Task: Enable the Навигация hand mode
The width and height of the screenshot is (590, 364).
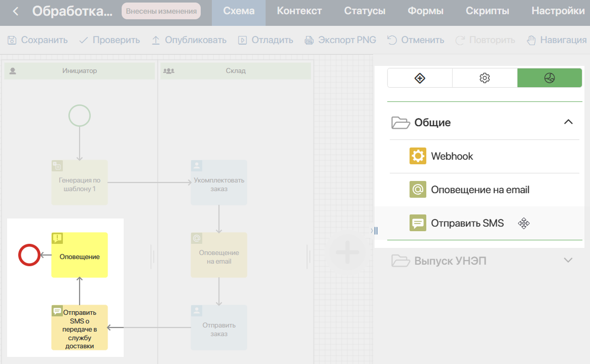Action: (557, 40)
